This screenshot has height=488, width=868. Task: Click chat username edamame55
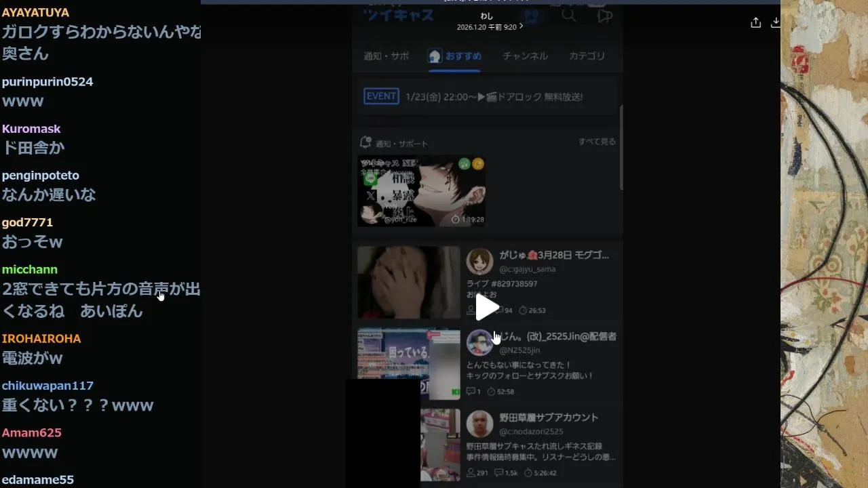pyautogui.click(x=38, y=480)
